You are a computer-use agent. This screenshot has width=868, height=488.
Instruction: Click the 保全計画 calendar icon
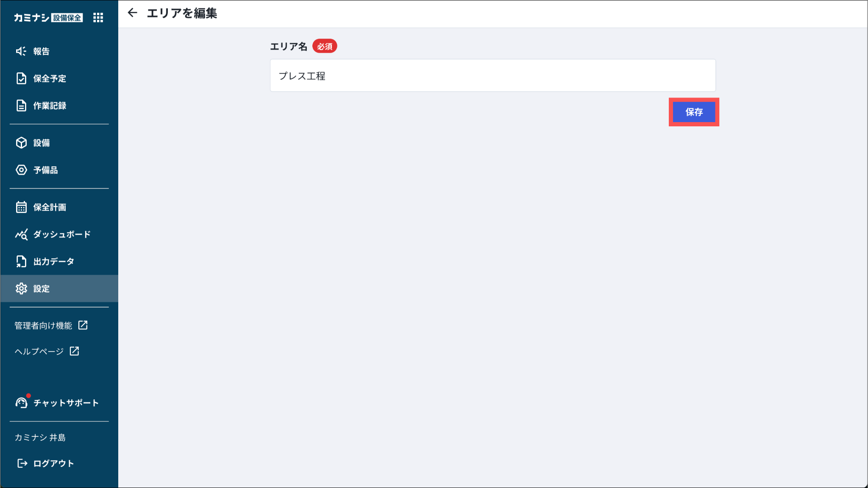click(21, 207)
